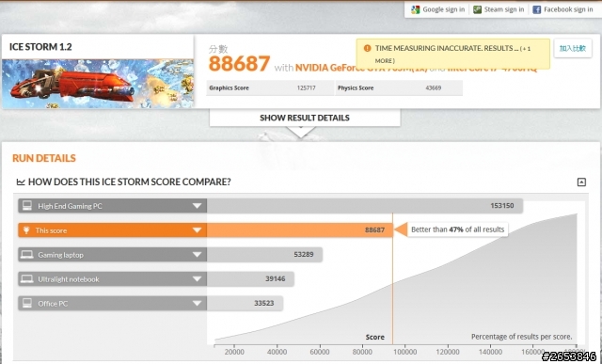The width and height of the screenshot is (602, 364).
Task: Click the Ultralight notebook laptop icon
Action: pos(27,278)
